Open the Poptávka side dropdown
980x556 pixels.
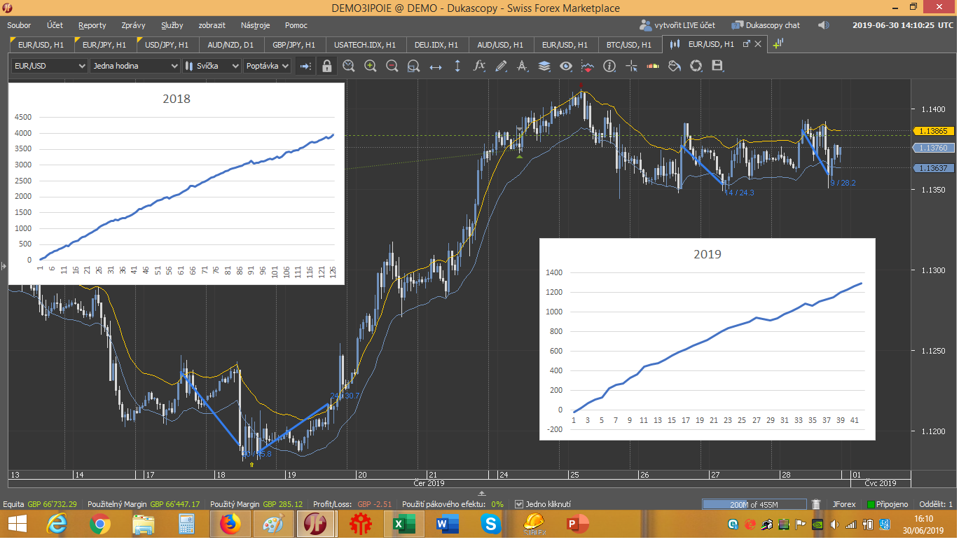pos(267,66)
